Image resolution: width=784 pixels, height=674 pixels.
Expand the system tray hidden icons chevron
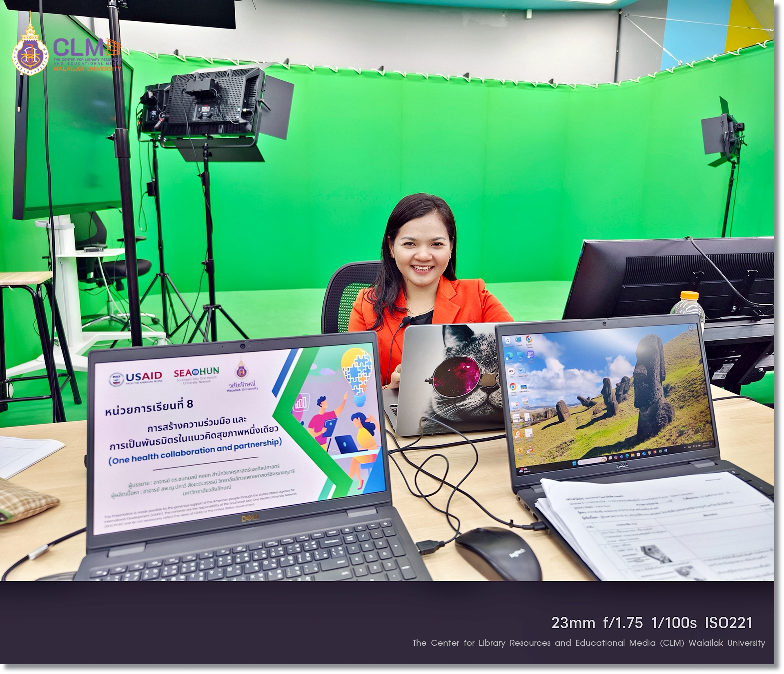(x=684, y=448)
